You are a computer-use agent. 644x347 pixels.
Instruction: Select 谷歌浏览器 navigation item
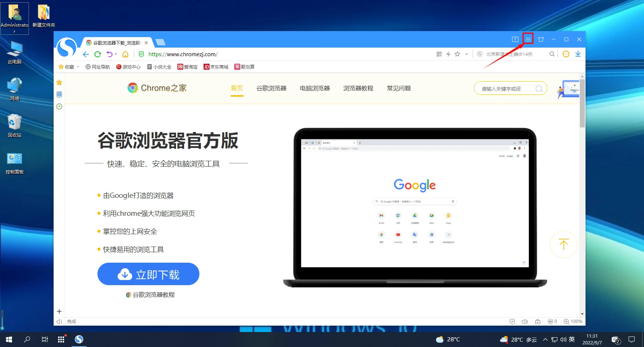click(271, 88)
